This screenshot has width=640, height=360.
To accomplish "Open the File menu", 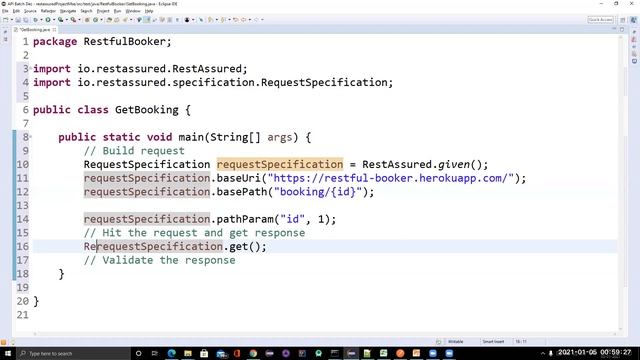I will (5, 11).
